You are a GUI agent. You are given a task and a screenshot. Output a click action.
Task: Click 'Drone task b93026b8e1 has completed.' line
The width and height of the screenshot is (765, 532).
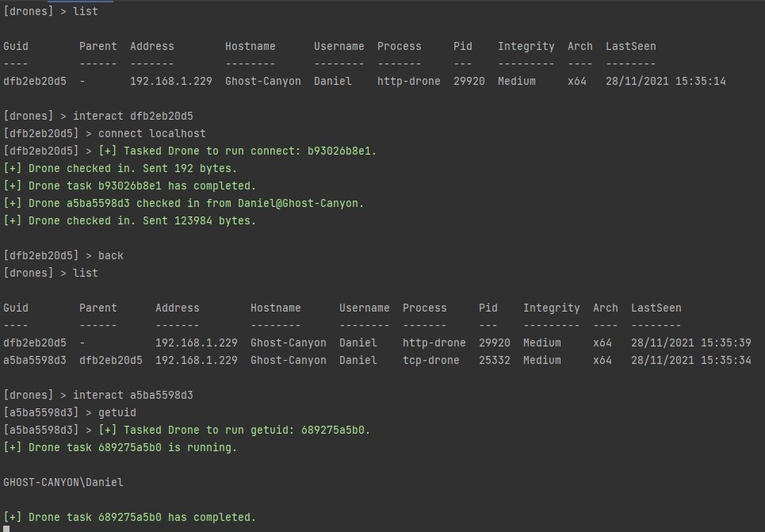click(x=129, y=186)
